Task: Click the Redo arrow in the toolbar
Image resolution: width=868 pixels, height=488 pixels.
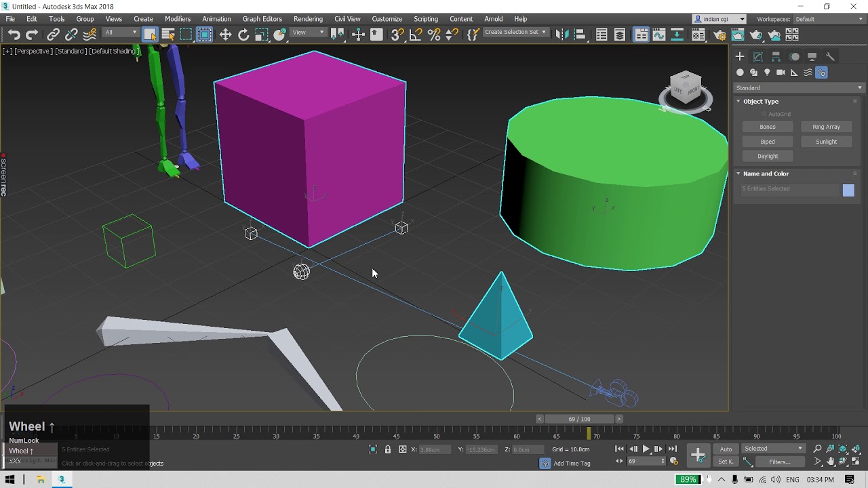Action: [x=32, y=35]
